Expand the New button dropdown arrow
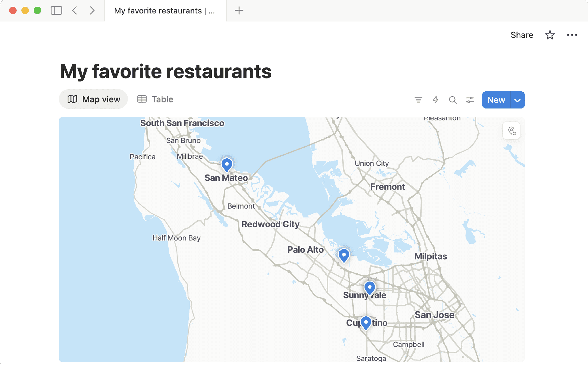The width and height of the screenshot is (588, 367). click(518, 100)
